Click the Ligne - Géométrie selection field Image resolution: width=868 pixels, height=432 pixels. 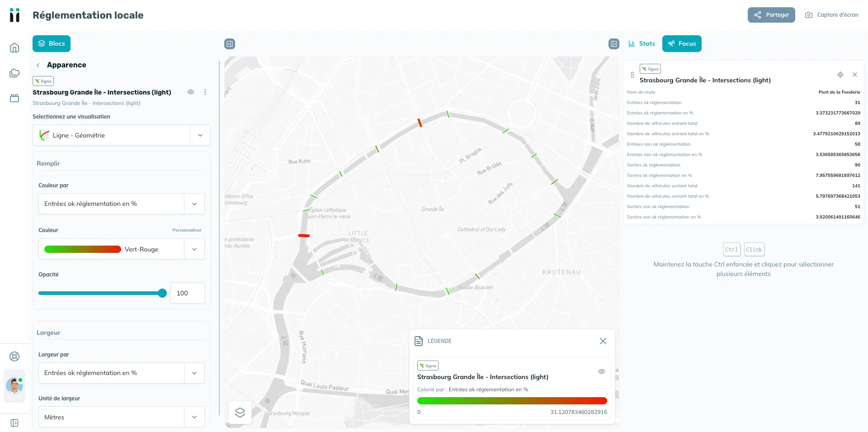click(x=111, y=135)
